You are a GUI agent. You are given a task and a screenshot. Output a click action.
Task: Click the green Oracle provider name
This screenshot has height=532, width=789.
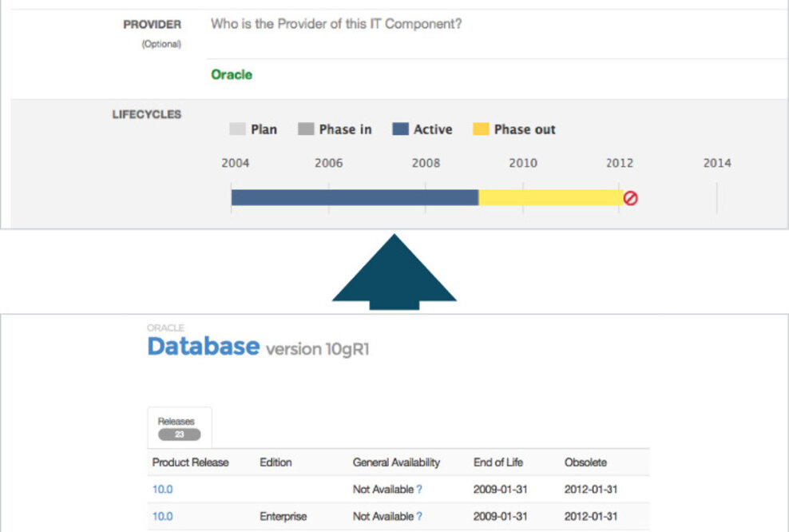click(x=232, y=75)
